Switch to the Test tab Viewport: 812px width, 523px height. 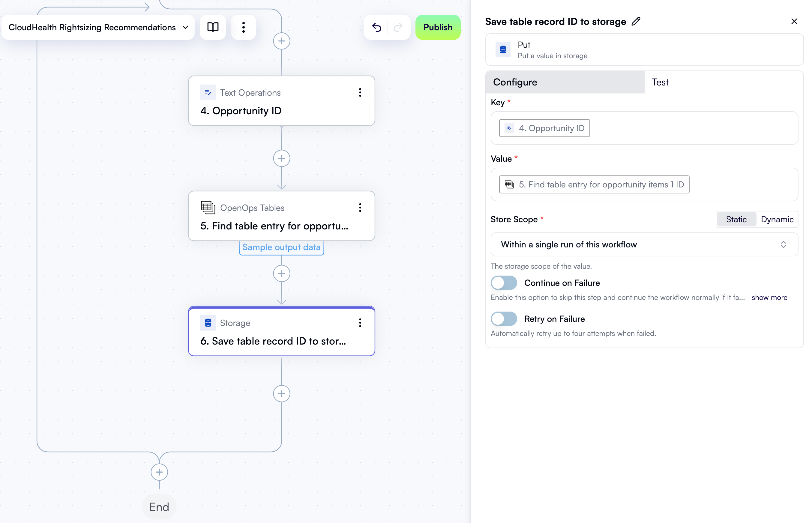click(x=659, y=82)
